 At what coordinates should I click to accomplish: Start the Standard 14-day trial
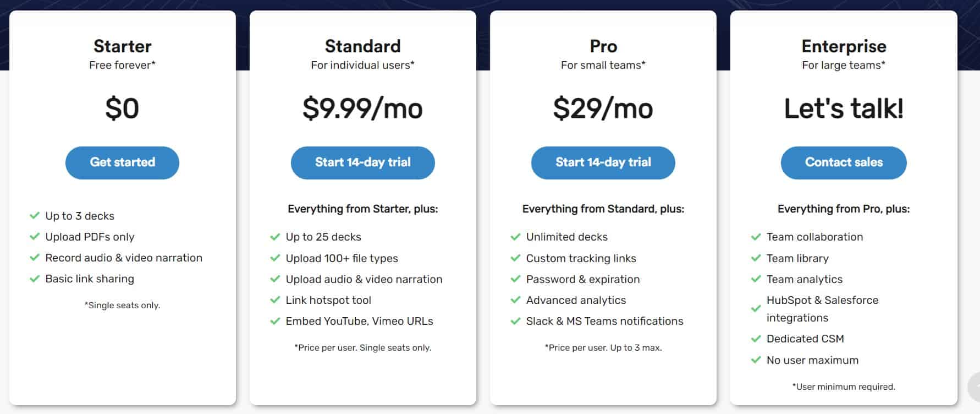363,162
